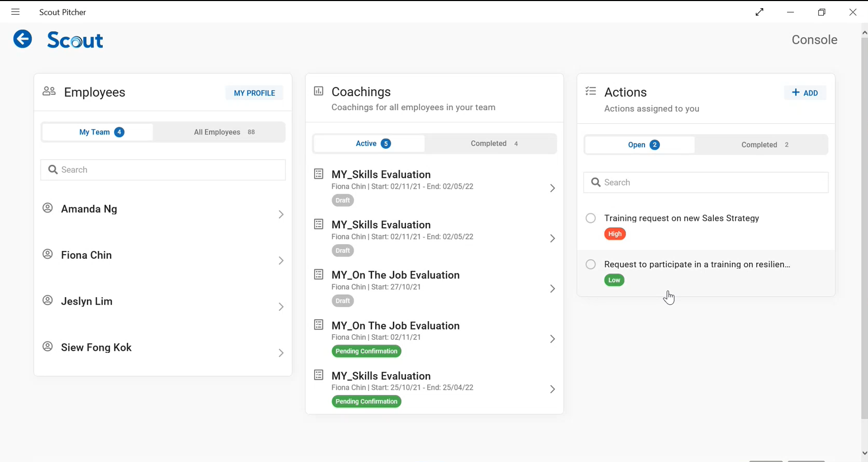The image size is (868, 462).
Task: Show Completed coachings tab
Action: [494, 144]
